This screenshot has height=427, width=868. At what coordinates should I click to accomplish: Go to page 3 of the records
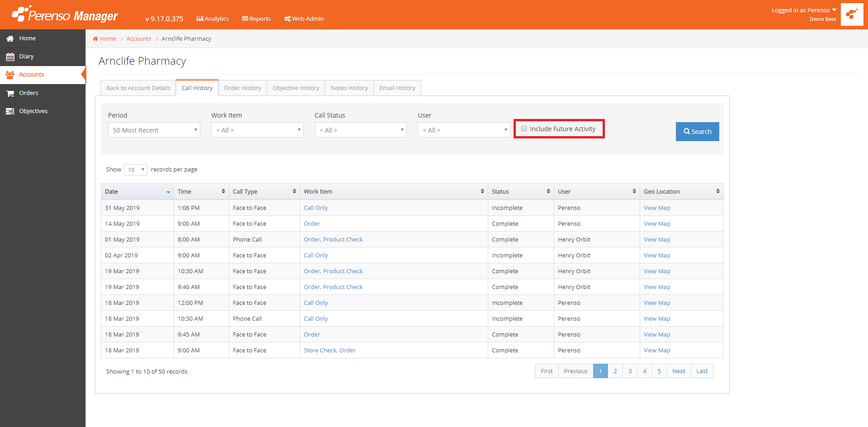tap(630, 371)
